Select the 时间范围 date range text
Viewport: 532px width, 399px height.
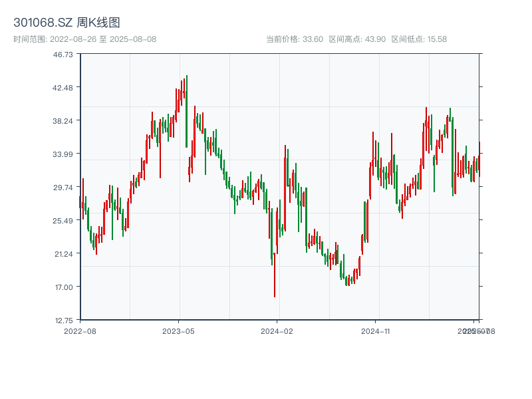[x=84, y=39]
